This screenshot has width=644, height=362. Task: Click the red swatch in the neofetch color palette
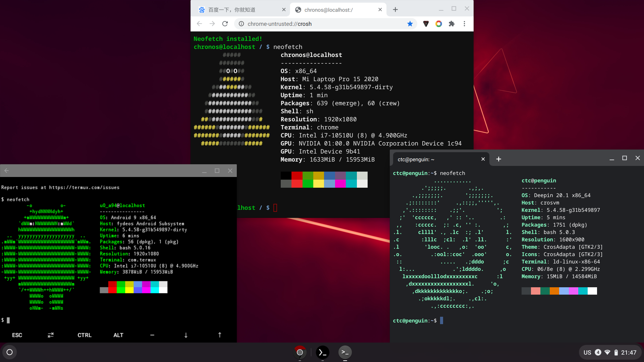(x=297, y=175)
